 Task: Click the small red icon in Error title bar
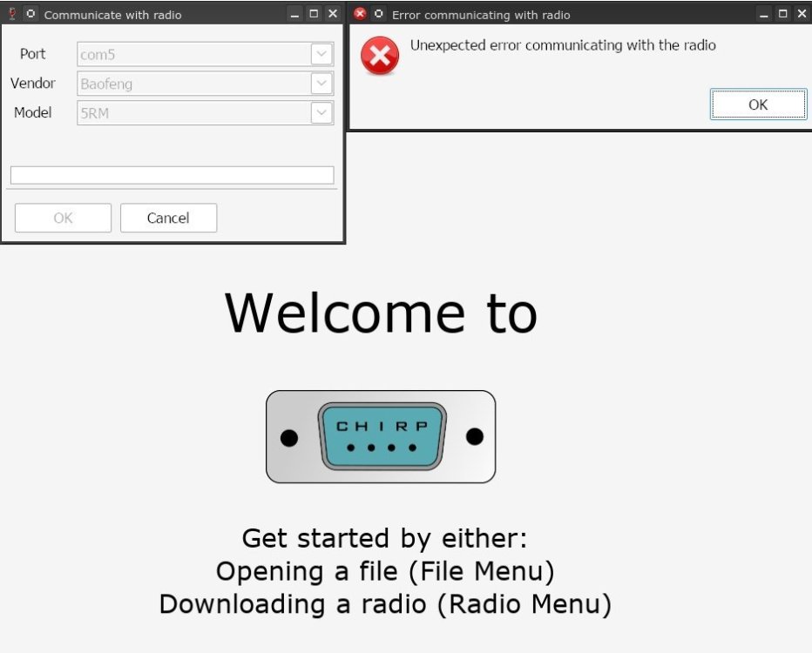(x=360, y=14)
